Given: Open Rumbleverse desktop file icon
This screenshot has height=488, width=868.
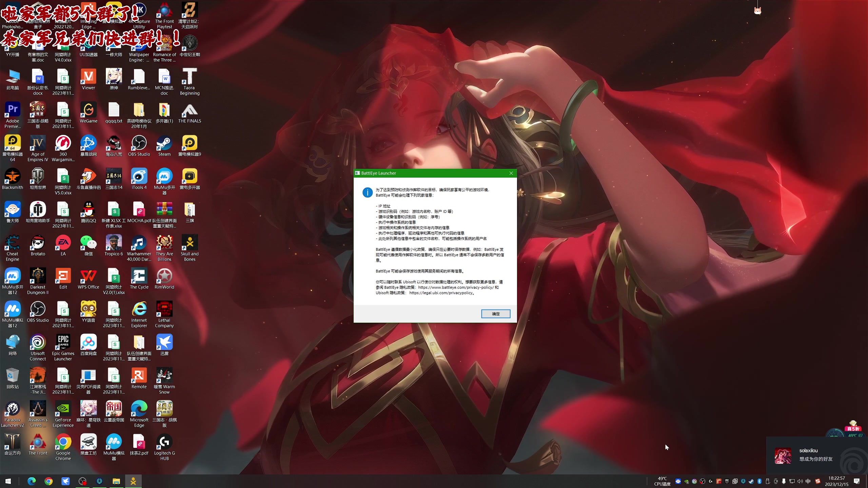Looking at the screenshot, I should (x=139, y=80).
